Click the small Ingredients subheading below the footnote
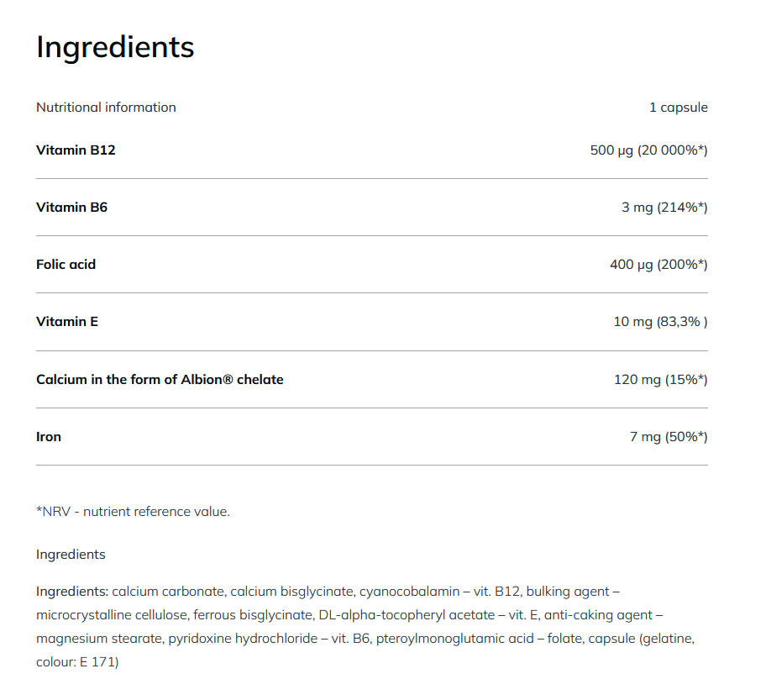Screen dimensions: 766x700 71,555
